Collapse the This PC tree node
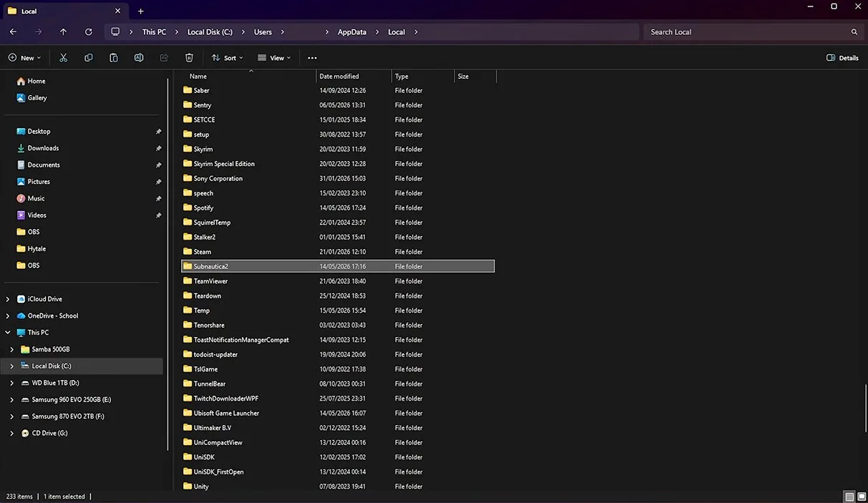This screenshot has width=868, height=503. tap(8, 333)
